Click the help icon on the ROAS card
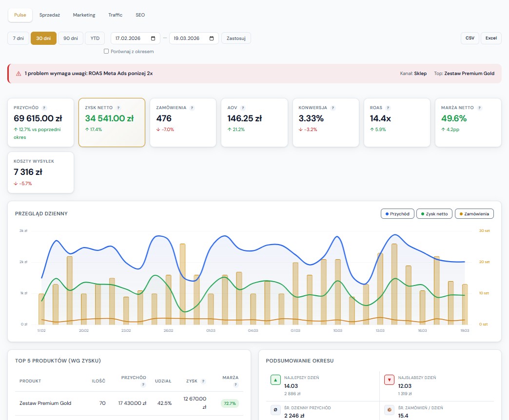Image resolution: width=509 pixels, height=420 pixels. (388, 108)
